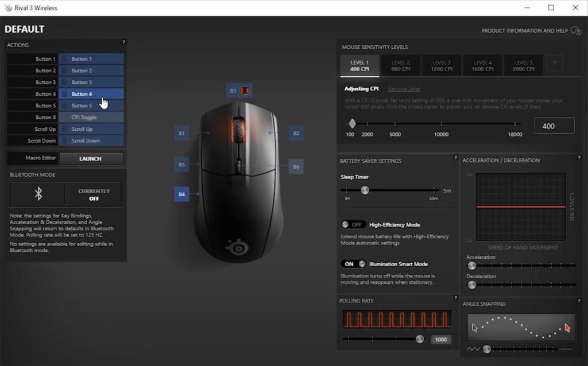This screenshot has width=588, height=366.
Task: Open Button 3 action assignment
Action: 91,82
